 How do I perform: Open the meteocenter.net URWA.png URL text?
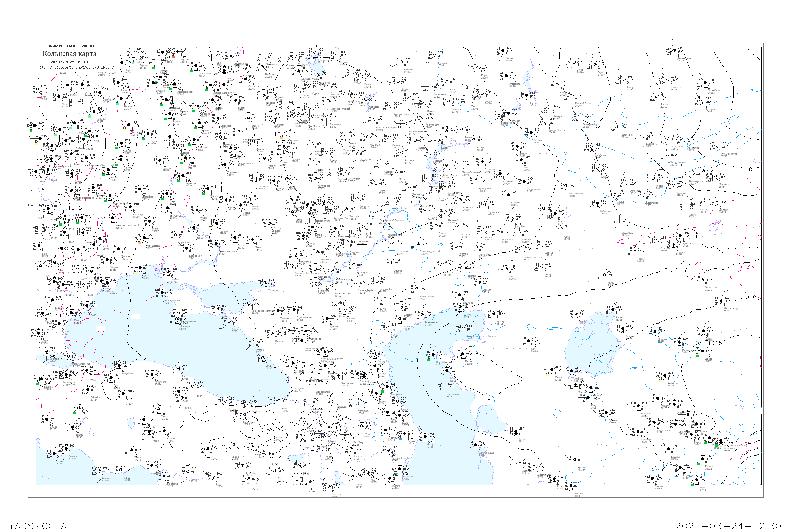tap(75, 68)
